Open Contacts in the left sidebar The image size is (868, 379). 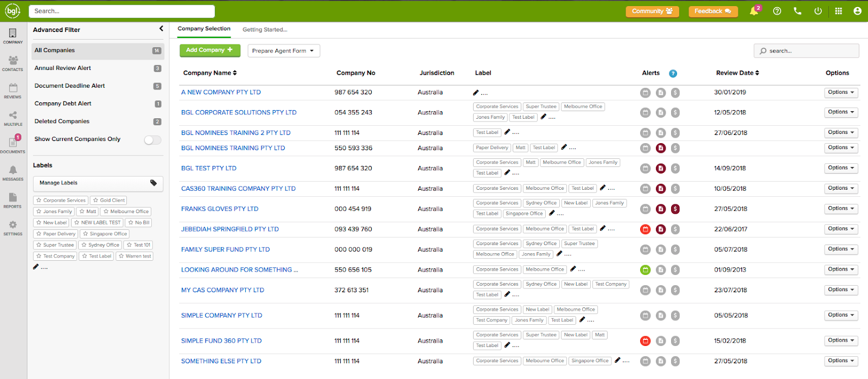pyautogui.click(x=12, y=63)
